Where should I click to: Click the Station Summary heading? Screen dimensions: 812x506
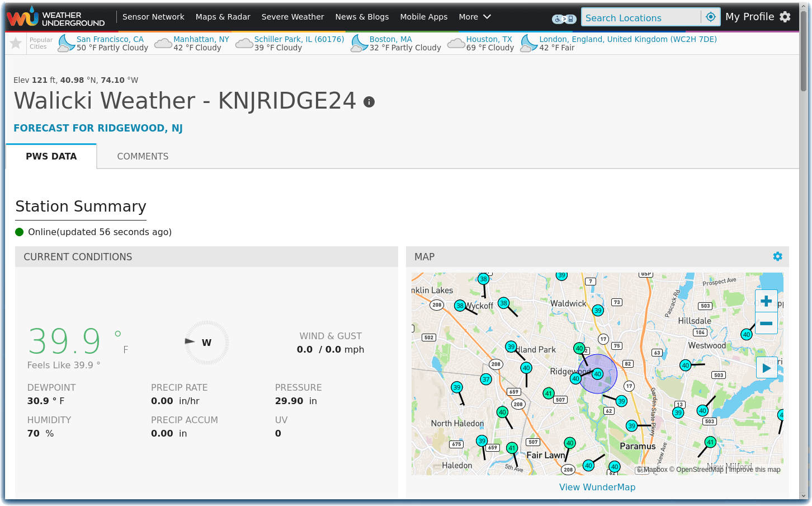[81, 207]
